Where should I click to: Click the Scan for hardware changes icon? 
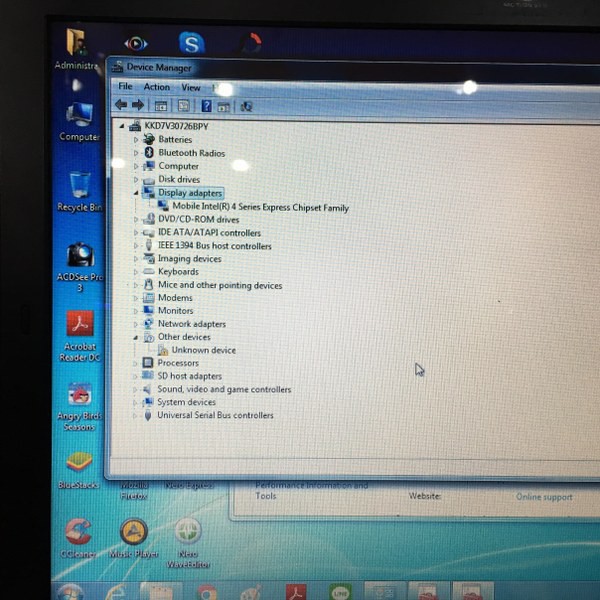pyautogui.click(x=246, y=107)
